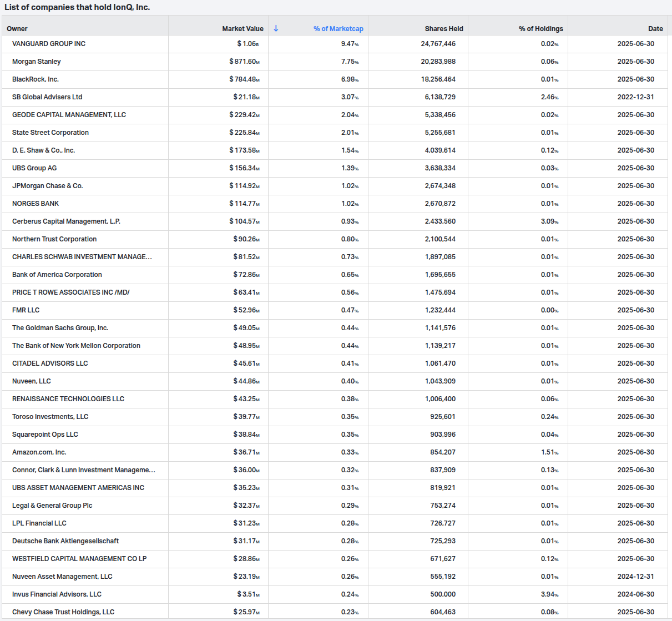Viewport: 672px width, 621px height.
Task: Click FMR LLC owner name
Action: [x=26, y=310]
